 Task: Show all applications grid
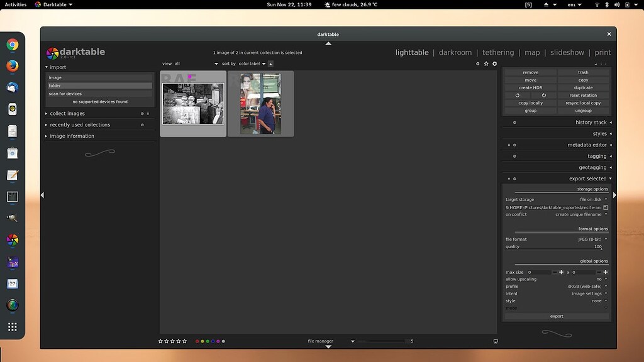coord(13,327)
